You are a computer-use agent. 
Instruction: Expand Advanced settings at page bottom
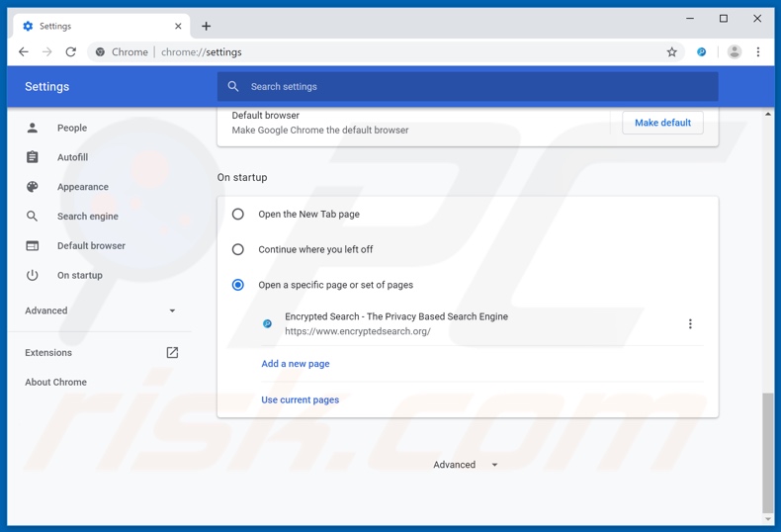point(466,465)
